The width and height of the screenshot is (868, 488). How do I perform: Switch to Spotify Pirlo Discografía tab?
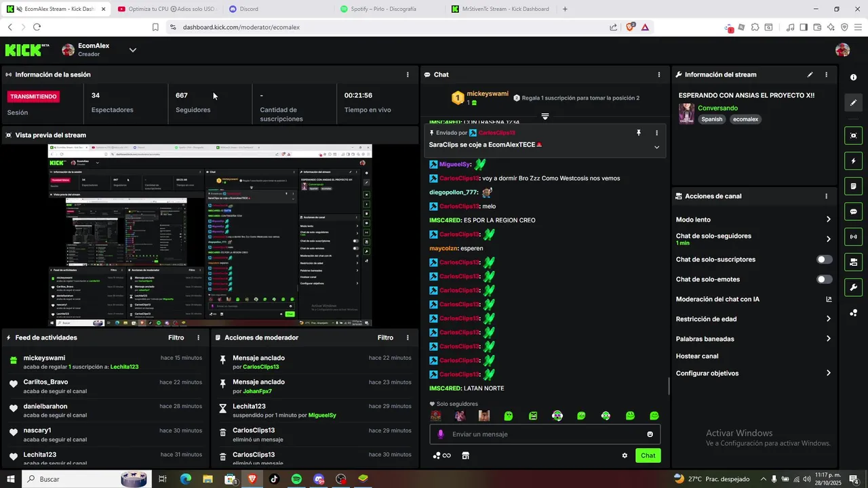pos(390,9)
